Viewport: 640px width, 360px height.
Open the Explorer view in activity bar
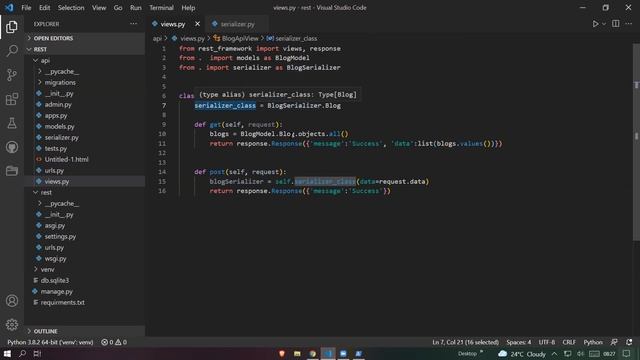click(12, 27)
